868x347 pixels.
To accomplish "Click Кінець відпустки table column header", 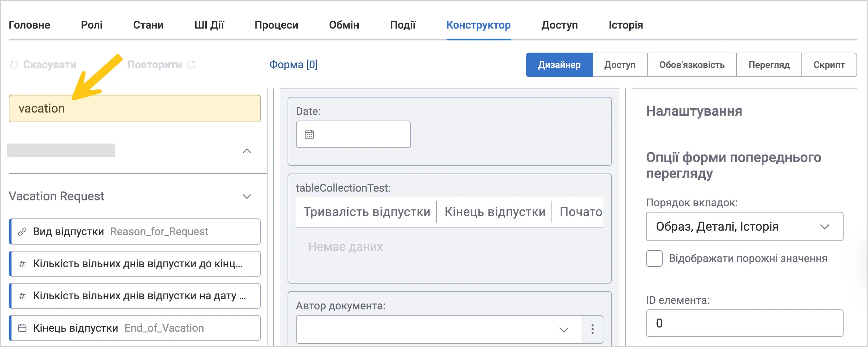I will pyautogui.click(x=495, y=212).
